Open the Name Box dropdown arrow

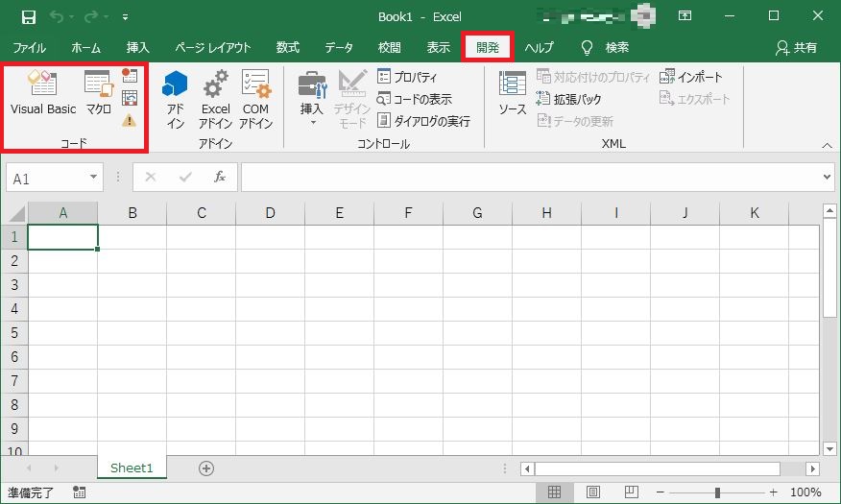pos(93,177)
